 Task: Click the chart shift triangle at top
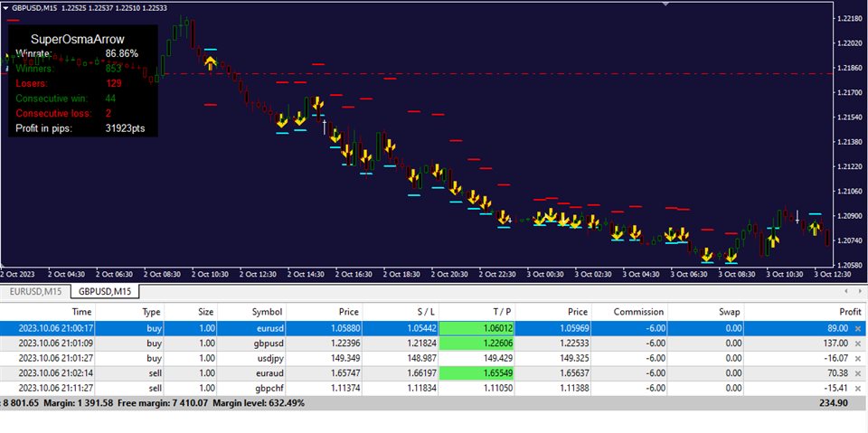(x=666, y=5)
